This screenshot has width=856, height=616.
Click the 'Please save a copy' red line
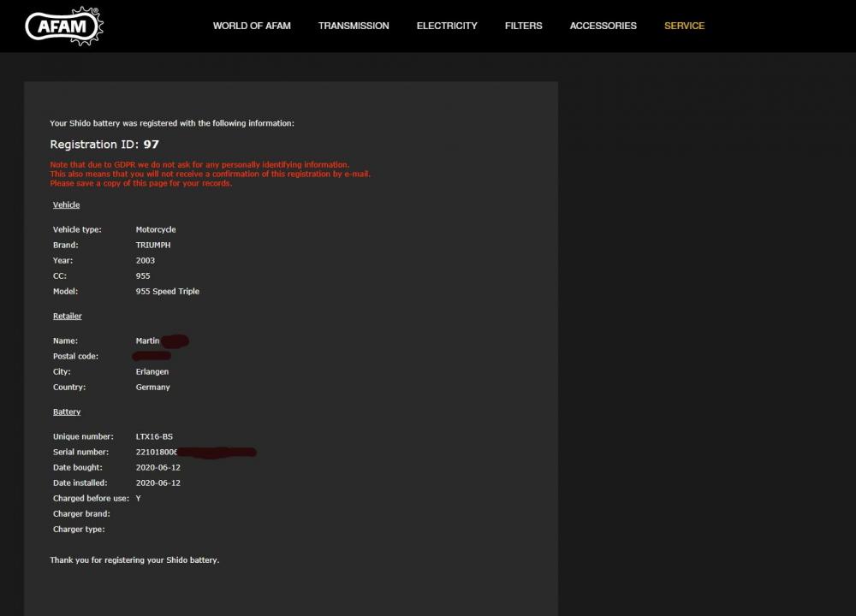point(141,183)
